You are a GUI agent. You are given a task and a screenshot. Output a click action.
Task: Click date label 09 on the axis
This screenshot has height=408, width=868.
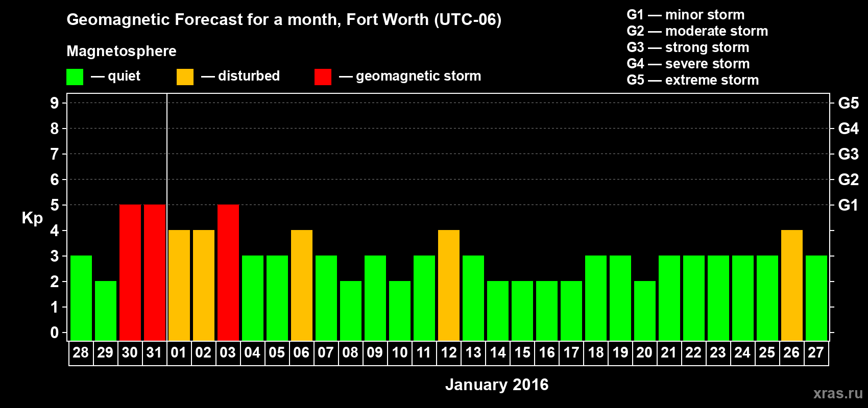click(375, 353)
